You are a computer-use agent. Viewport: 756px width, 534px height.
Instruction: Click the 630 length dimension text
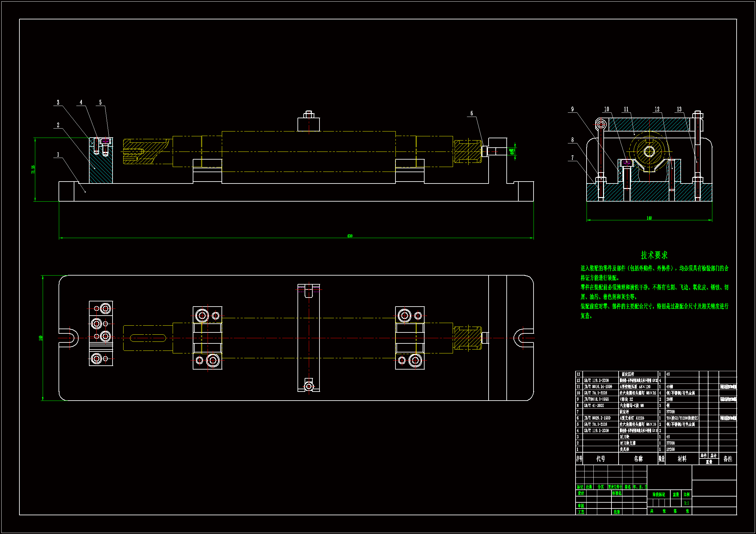point(350,236)
